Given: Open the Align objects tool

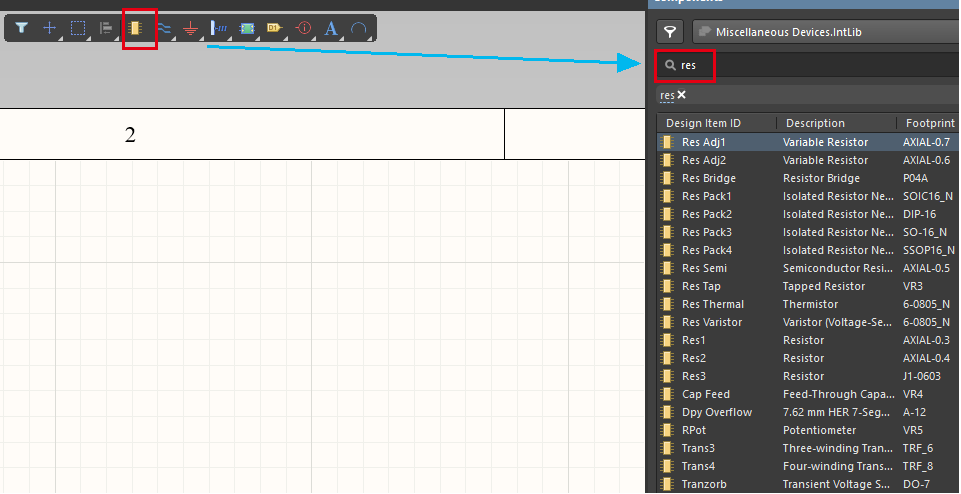Looking at the screenshot, I should [x=106, y=28].
